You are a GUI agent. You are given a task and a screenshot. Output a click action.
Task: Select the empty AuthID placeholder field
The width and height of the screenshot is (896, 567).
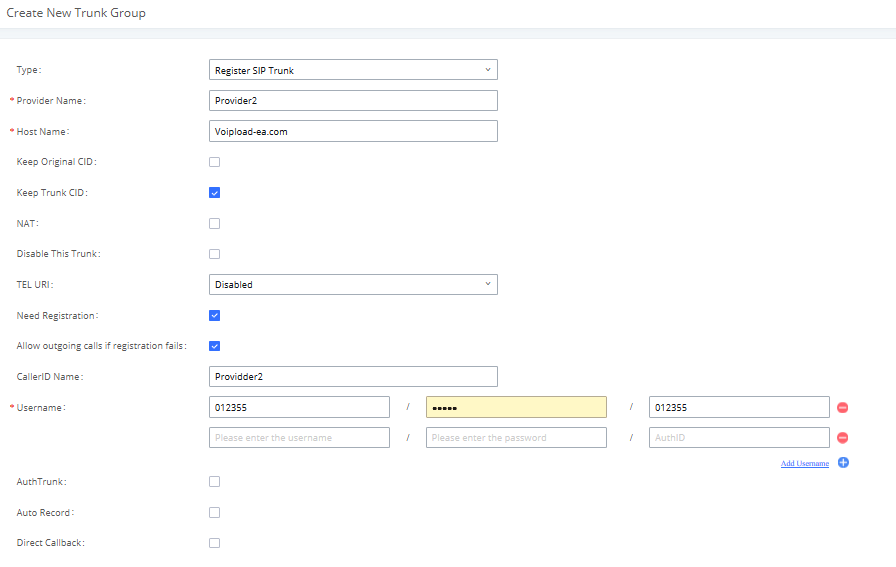[739, 437]
